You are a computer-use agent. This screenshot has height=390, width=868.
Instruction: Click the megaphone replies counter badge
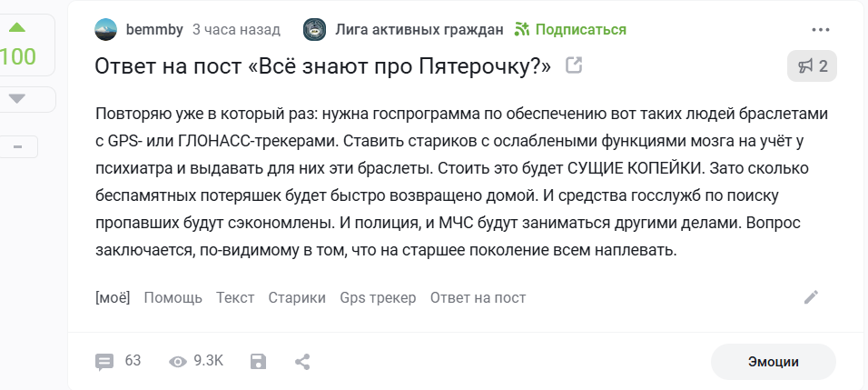pos(812,65)
